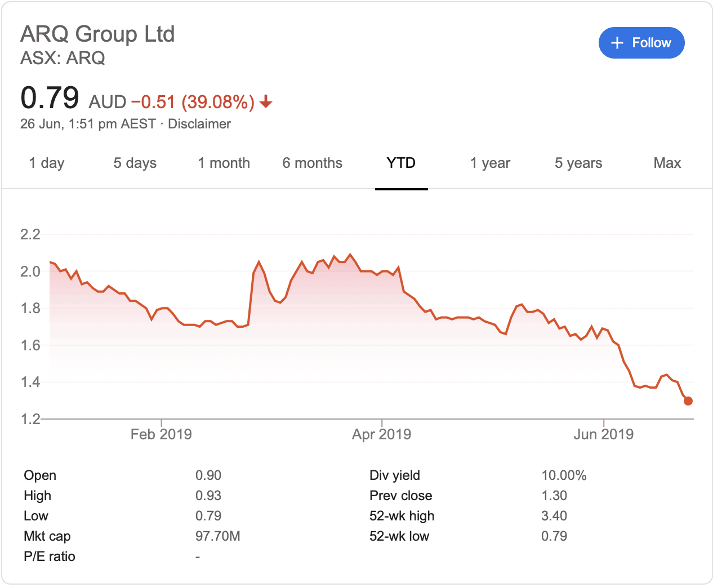Click the Mkt cap value 97.70M

[217, 536]
